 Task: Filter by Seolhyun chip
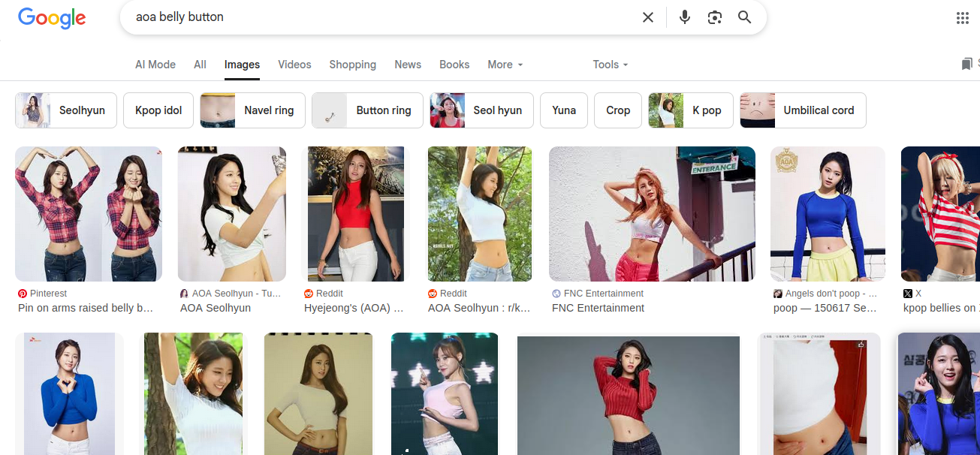point(66,110)
